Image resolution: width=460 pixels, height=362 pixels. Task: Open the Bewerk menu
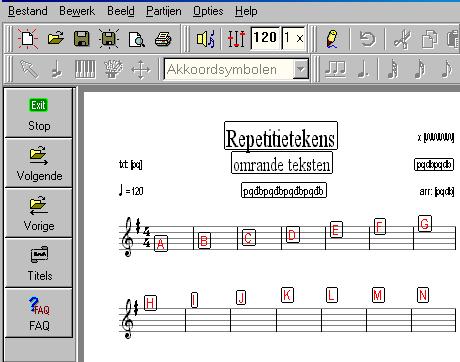pyautogui.click(x=77, y=11)
